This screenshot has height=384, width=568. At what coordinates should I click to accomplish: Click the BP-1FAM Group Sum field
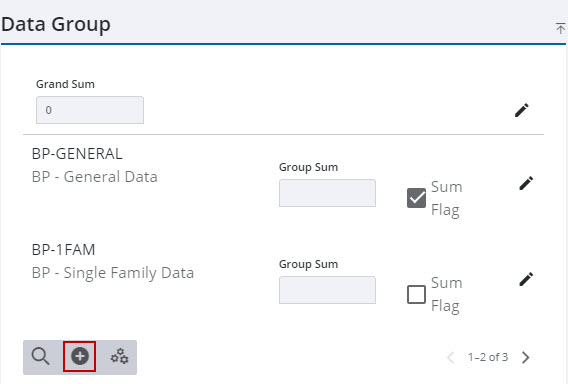pyautogui.click(x=327, y=290)
